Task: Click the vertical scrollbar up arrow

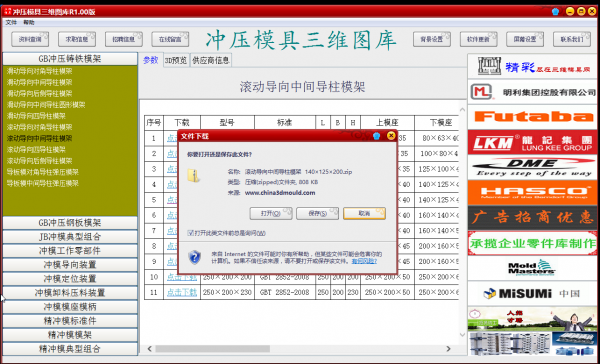Action: [462, 110]
